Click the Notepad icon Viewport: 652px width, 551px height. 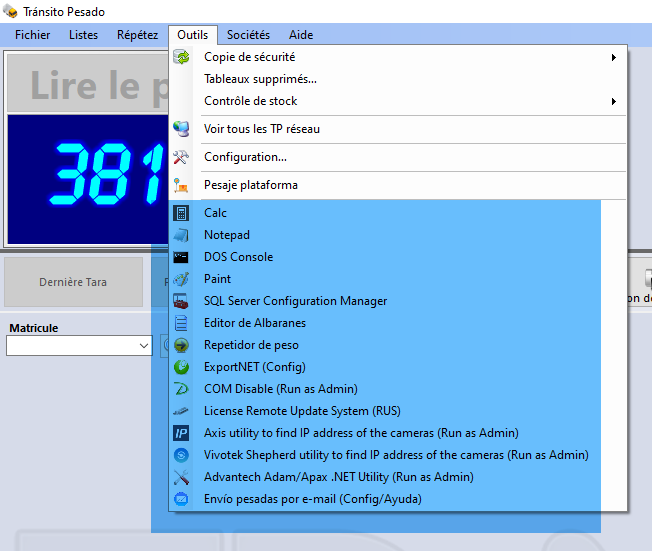click(x=181, y=235)
